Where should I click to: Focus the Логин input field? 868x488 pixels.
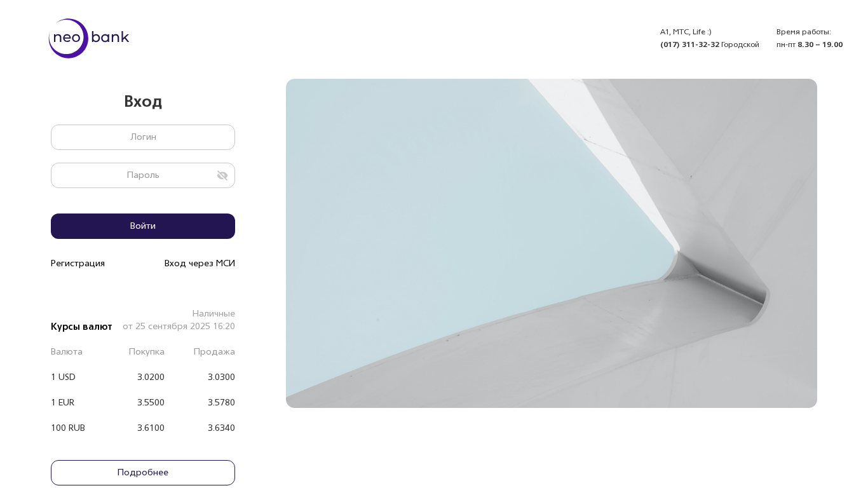(x=143, y=137)
